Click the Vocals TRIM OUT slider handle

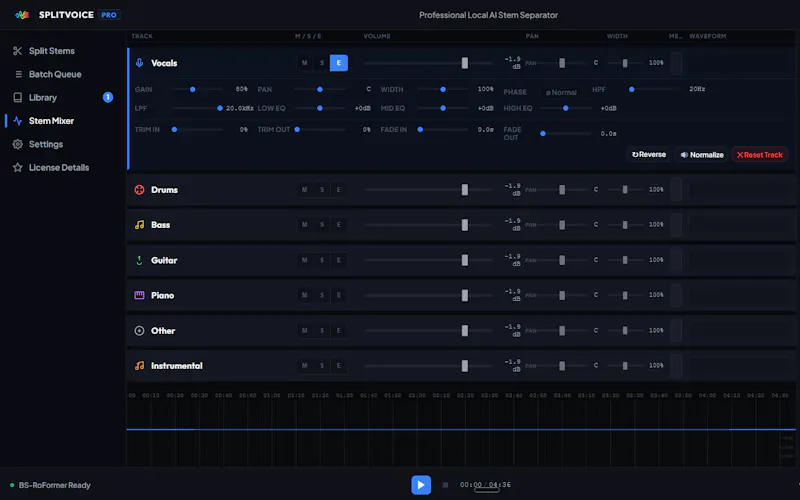pos(297,130)
